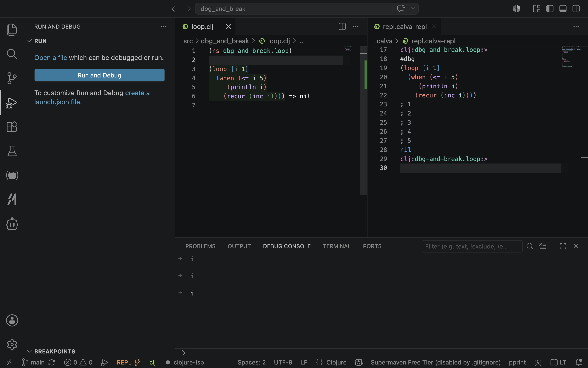Open the cat-face extension view

[12, 175]
